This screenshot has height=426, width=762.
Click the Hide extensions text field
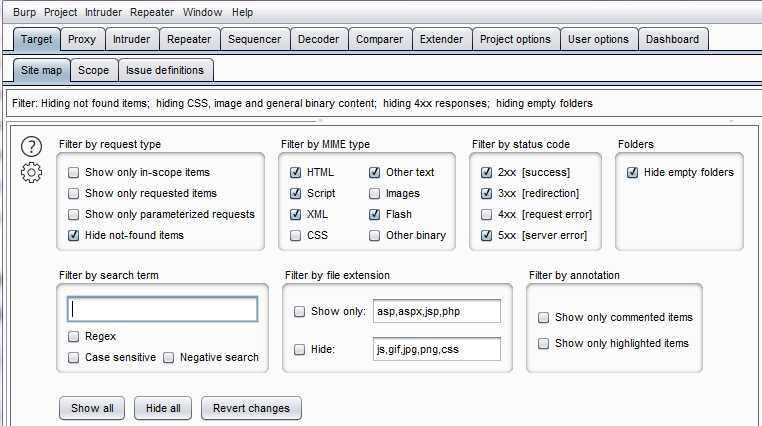coord(437,349)
